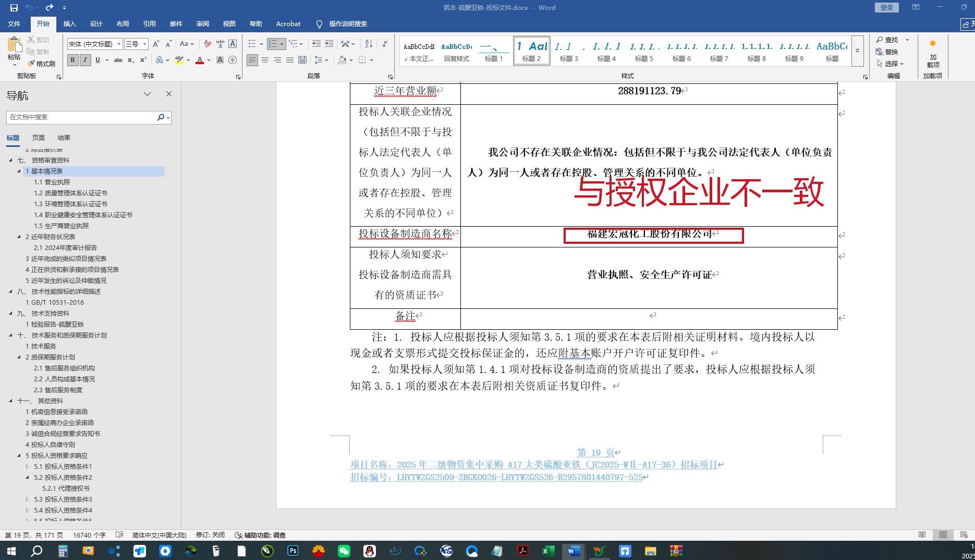Sort the selection with the A-Z icon
The image size is (975, 560).
(369, 44)
